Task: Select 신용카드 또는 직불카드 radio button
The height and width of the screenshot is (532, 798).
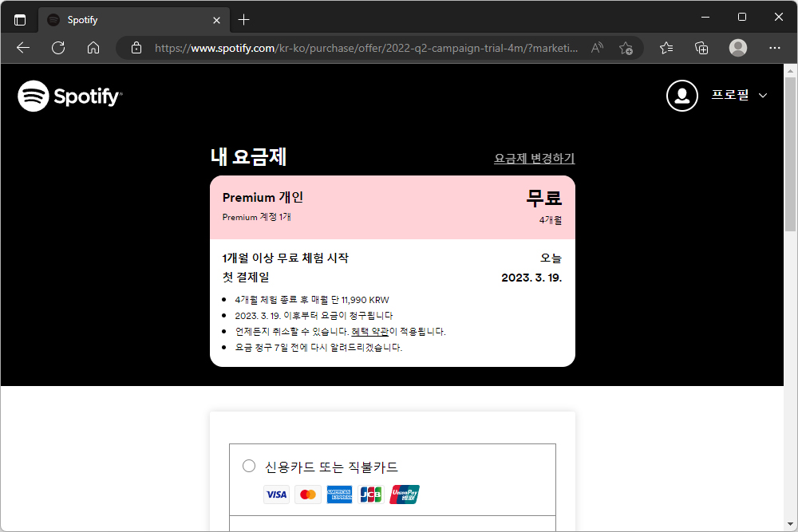Action: tap(249, 466)
